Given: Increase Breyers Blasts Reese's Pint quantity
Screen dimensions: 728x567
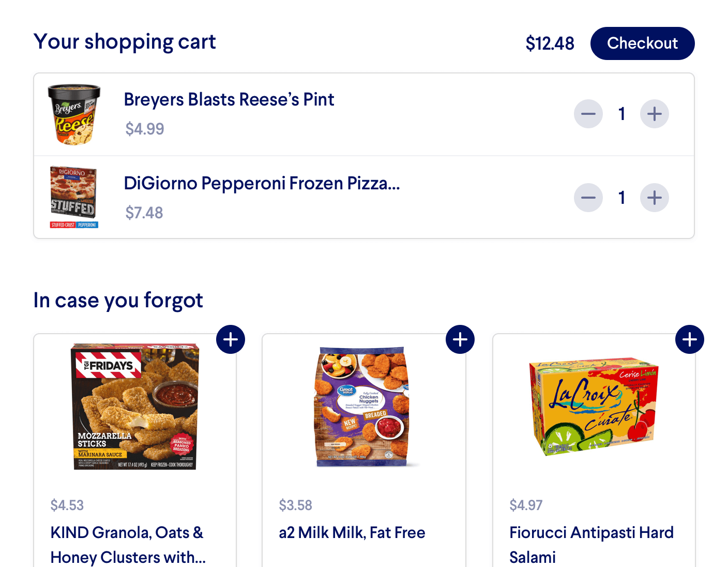Looking at the screenshot, I should (655, 114).
